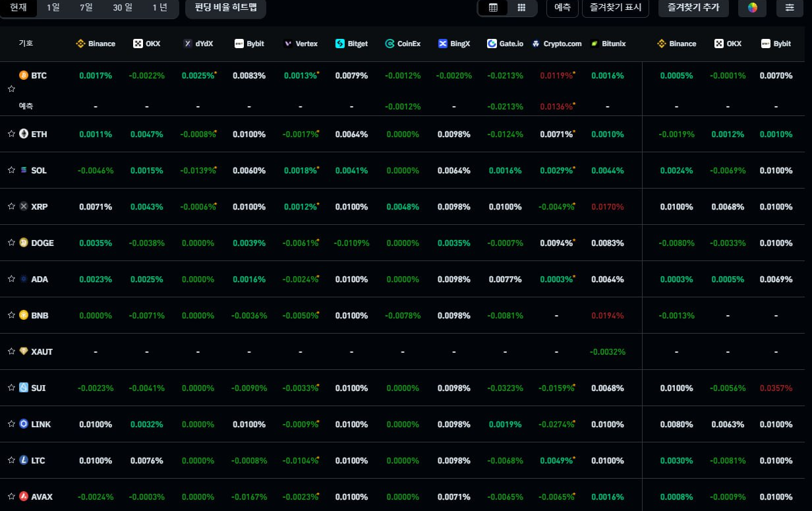Select the 30 일 time tab

point(123,7)
